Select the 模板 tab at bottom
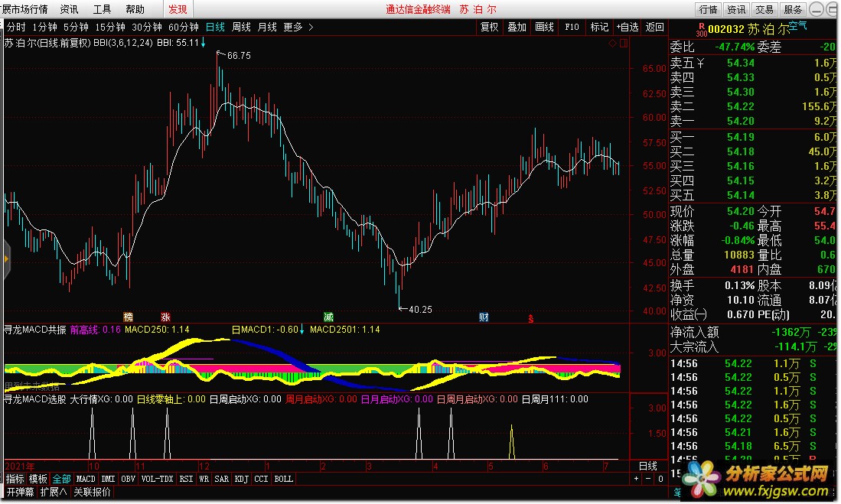The image size is (841, 504). [x=38, y=479]
